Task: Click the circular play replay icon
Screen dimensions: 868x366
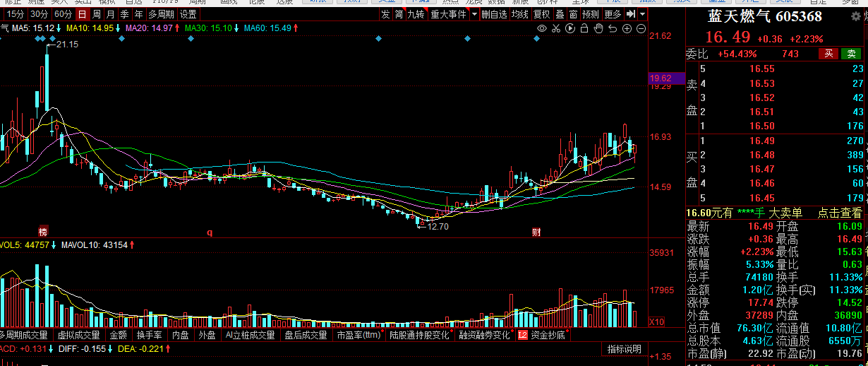Action: click(x=570, y=28)
